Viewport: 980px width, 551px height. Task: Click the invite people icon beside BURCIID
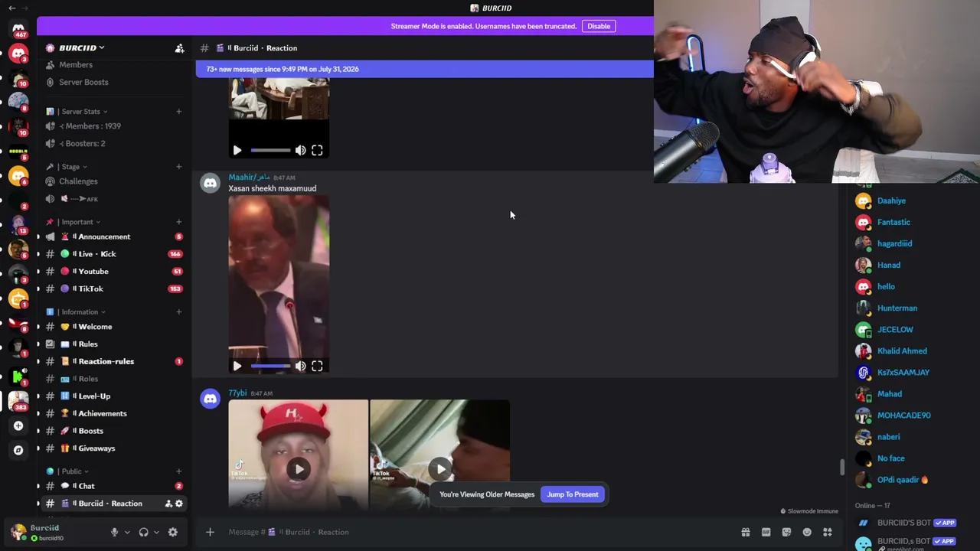[x=179, y=48]
